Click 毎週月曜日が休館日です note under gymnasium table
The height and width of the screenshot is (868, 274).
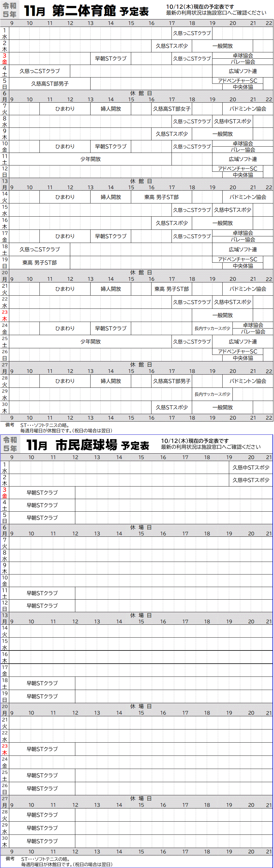(x=66, y=431)
